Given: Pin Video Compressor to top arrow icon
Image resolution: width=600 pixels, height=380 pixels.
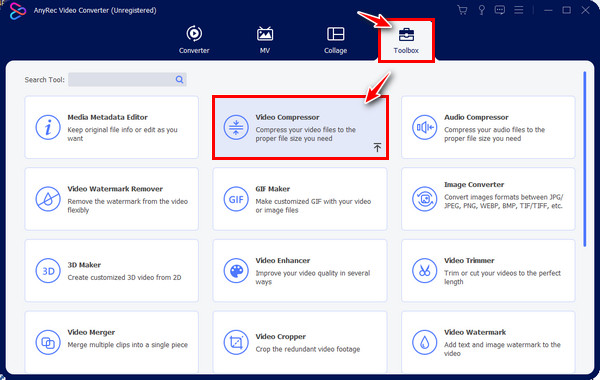Looking at the screenshot, I should click(x=377, y=147).
